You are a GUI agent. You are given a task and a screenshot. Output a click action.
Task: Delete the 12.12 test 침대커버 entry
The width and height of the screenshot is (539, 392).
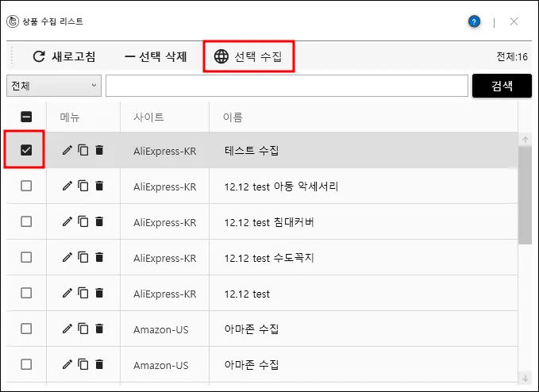pyautogui.click(x=99, y=221)
